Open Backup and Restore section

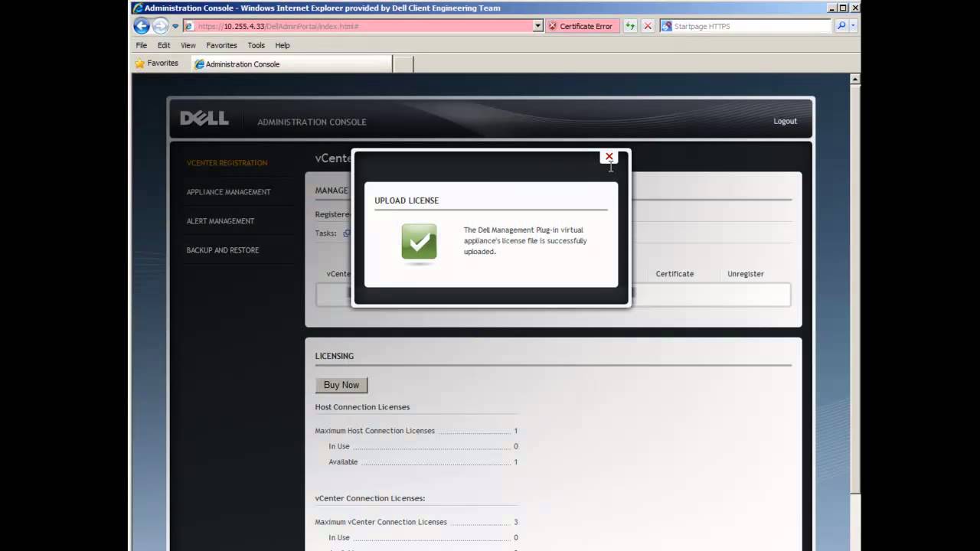click(223, 250)
